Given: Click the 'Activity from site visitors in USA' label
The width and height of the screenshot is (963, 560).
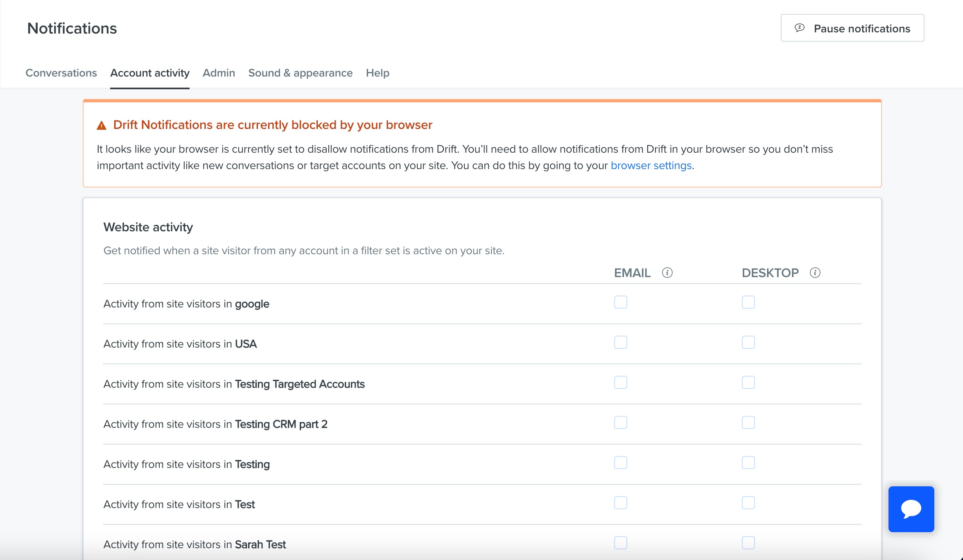Looking at the screenshot, I should point(180,344).
